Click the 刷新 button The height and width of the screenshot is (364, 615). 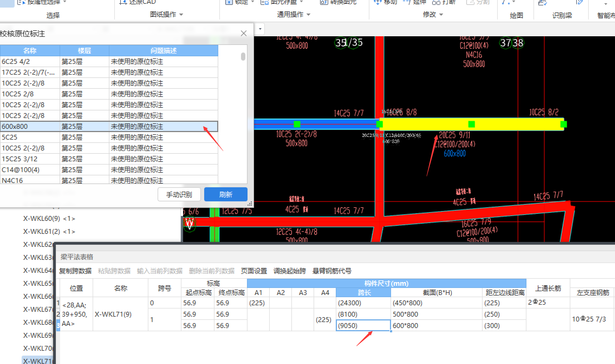226,194
